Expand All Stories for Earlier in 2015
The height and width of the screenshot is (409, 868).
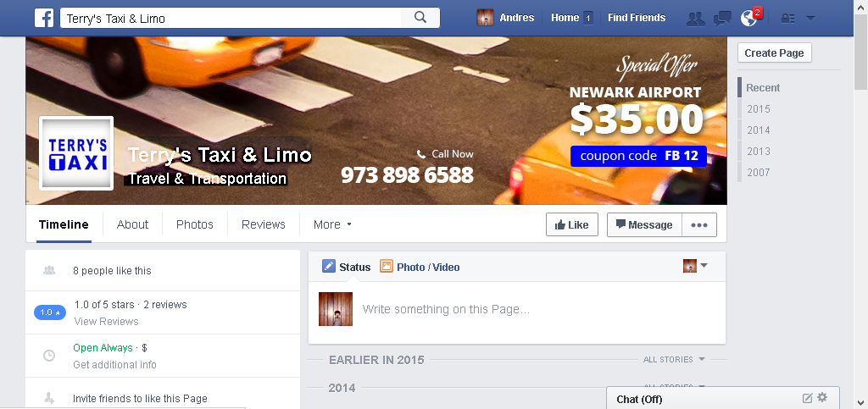click(x=674, y=359)
